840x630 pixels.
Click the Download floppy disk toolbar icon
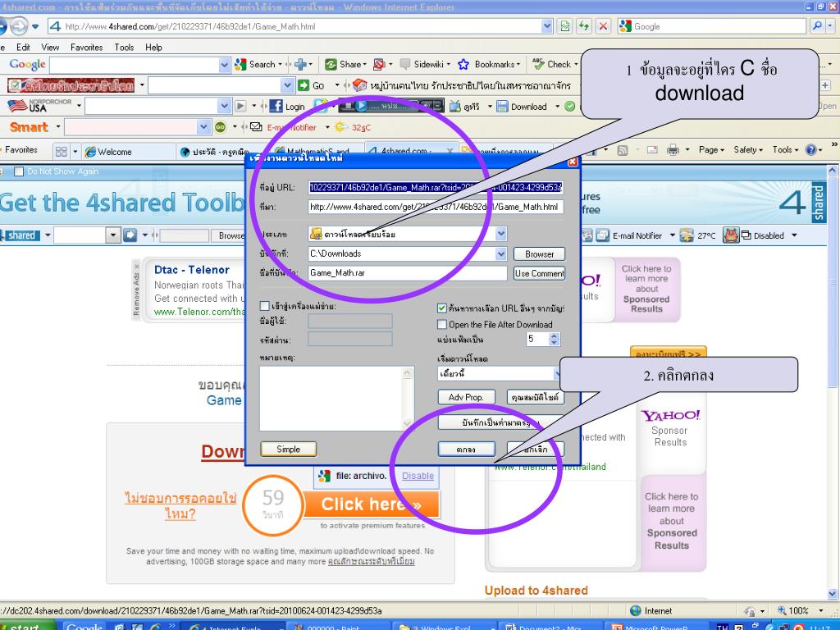point(502,106)
